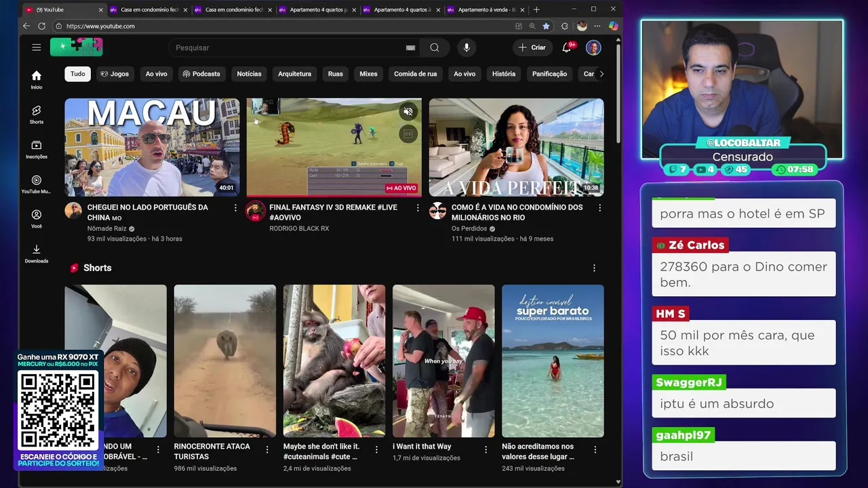Open options for i Want it that Way short
This screenshot has width=868, height=488.
click(486, 449)
